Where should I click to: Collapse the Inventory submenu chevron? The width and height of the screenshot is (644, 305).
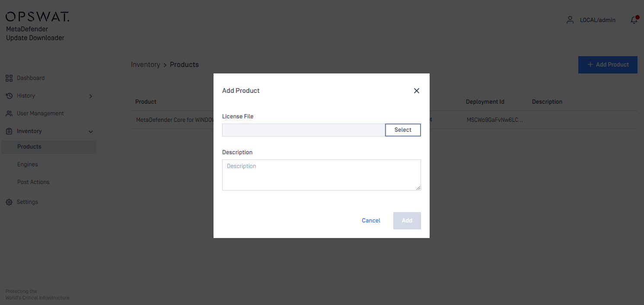pyautogui.click(x=91, y=131)
